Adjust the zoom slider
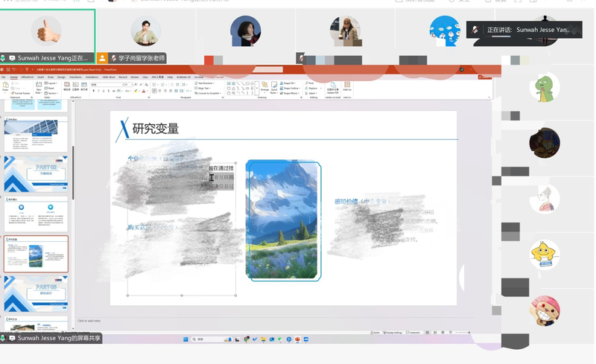The height and width of the screenshot is (364, 596). point(463,333)
